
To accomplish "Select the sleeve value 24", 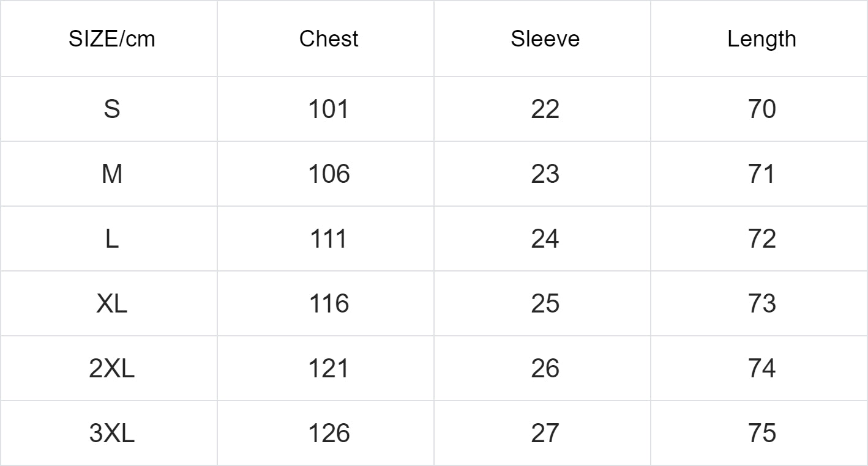I will point(545,239).
